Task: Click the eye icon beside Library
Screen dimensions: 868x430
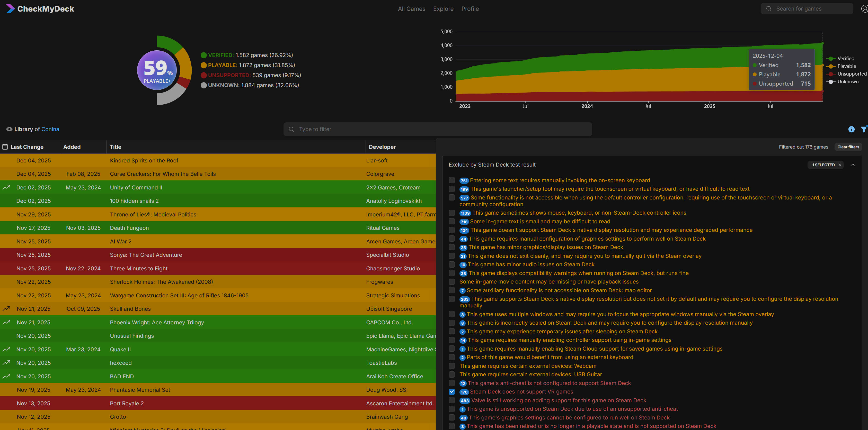Action: point(9,129)
